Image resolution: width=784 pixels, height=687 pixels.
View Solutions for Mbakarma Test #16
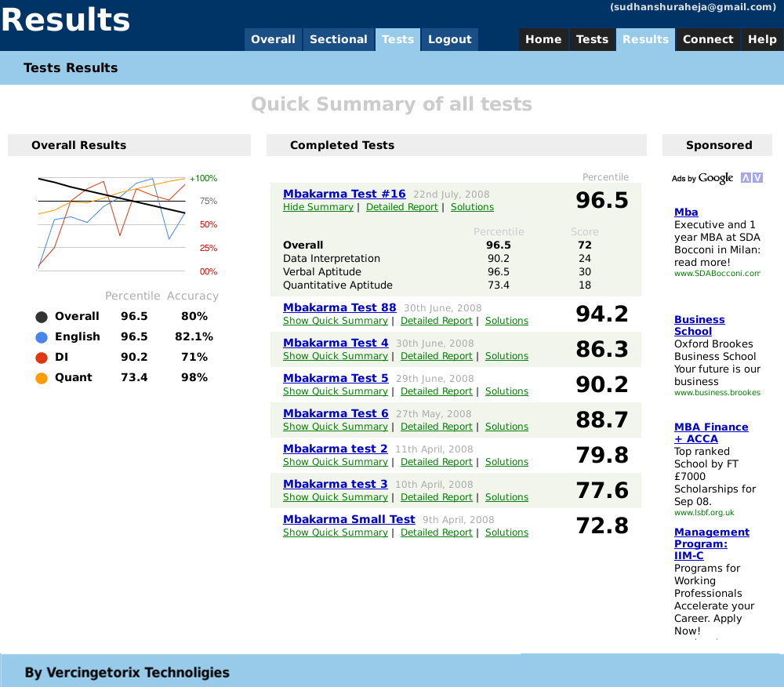[x=472, y=207]
